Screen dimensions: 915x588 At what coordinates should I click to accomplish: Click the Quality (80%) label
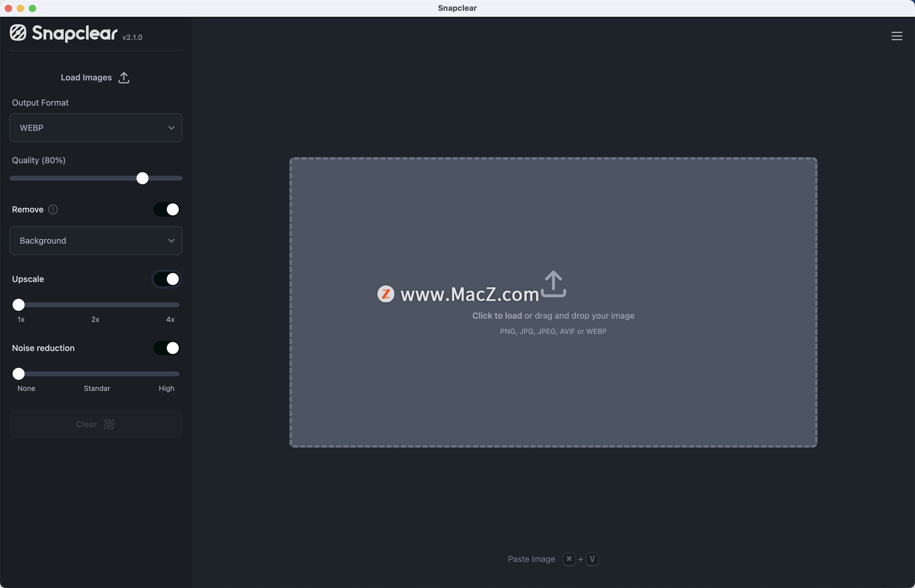39,161
